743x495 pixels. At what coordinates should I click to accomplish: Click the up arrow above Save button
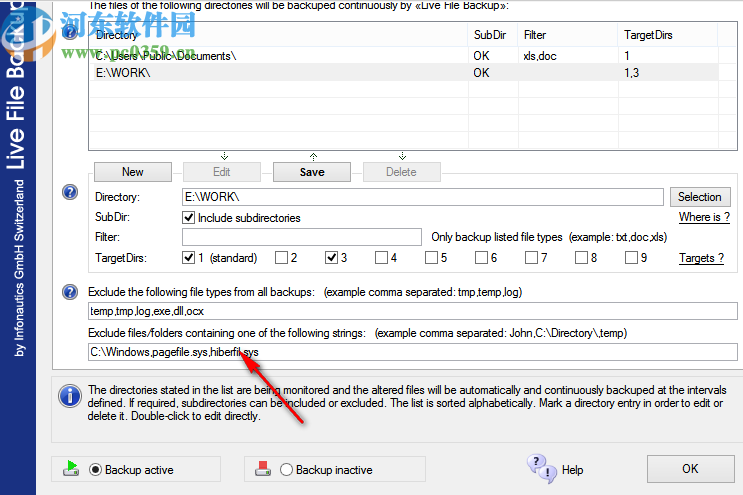coord(313,156)
